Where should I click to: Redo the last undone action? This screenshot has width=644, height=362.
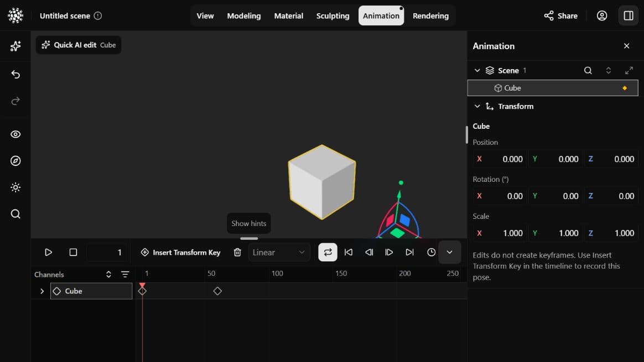coord(15,101)
